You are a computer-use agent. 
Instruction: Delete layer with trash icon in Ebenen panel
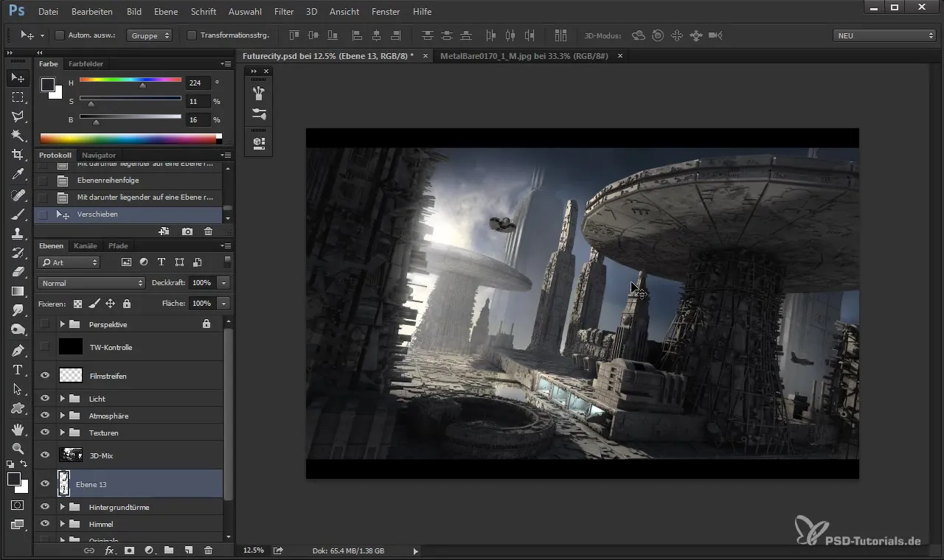pyautogui.click(x=208, y=550)
